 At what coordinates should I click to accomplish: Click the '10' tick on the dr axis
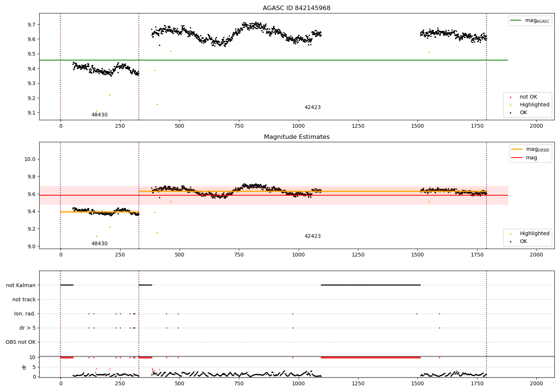click(32, 358)
